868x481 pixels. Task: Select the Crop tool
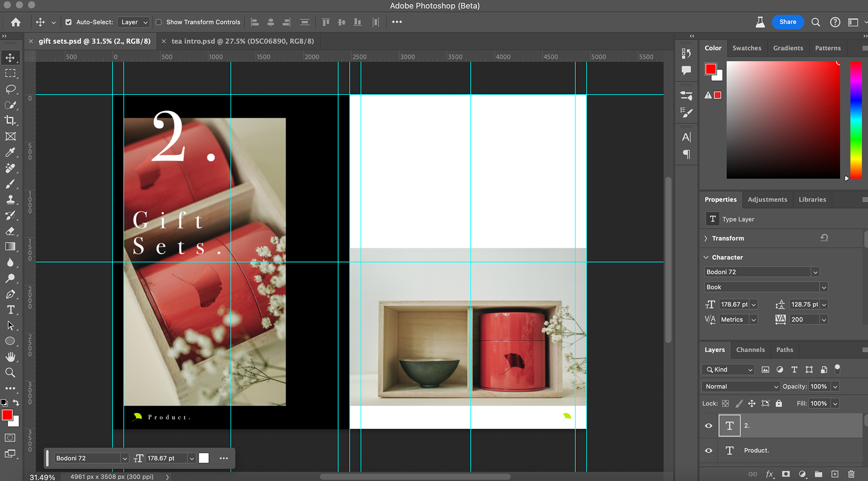pyautogui.click(x=10, y=121)
